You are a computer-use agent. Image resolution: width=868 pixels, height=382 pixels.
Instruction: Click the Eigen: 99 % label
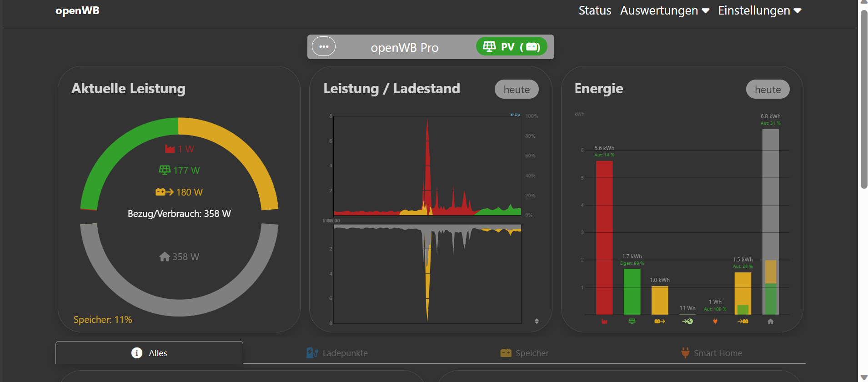coord(632,263)
